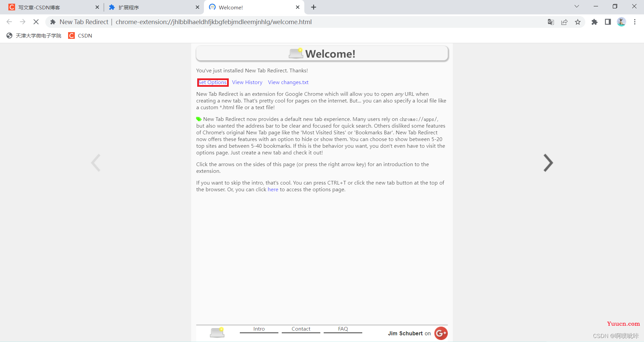Open the Google Translate page icon

coord(551,22)
